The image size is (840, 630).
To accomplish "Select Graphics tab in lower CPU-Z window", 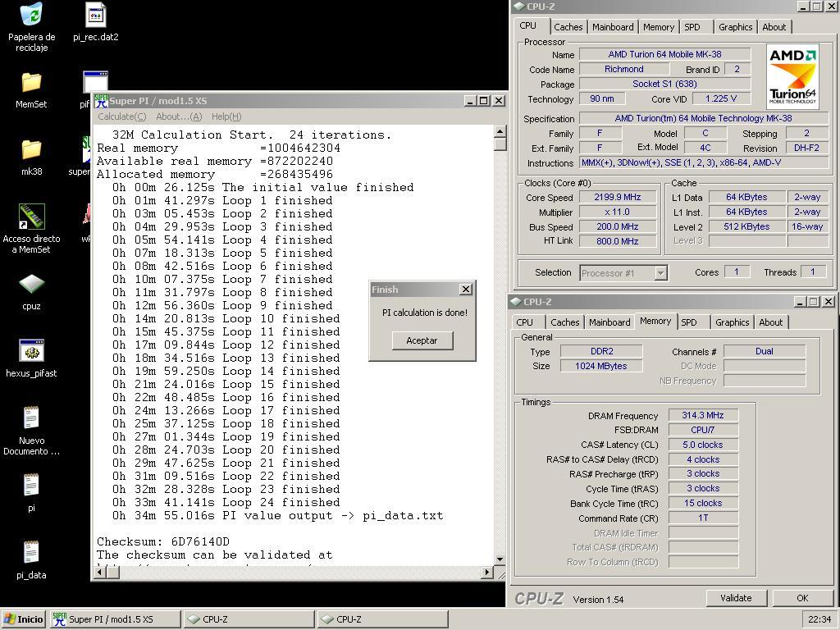I will [732, 322].
